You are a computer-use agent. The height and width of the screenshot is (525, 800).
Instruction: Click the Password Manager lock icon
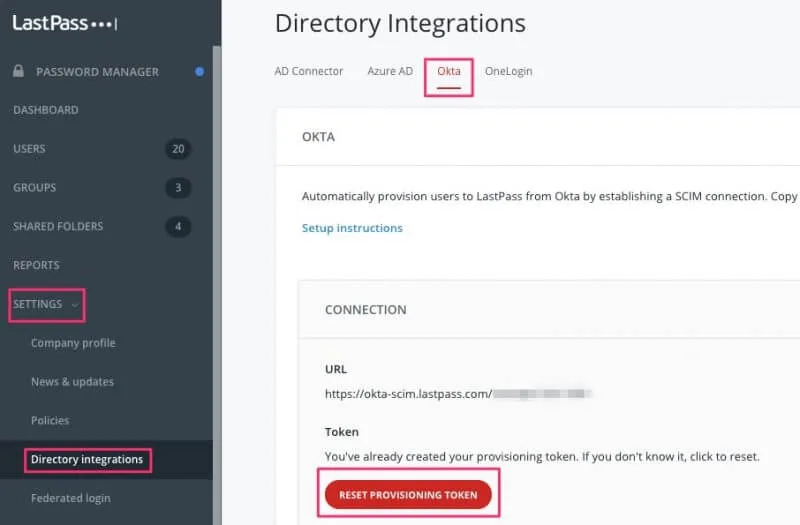coord(18,71)
